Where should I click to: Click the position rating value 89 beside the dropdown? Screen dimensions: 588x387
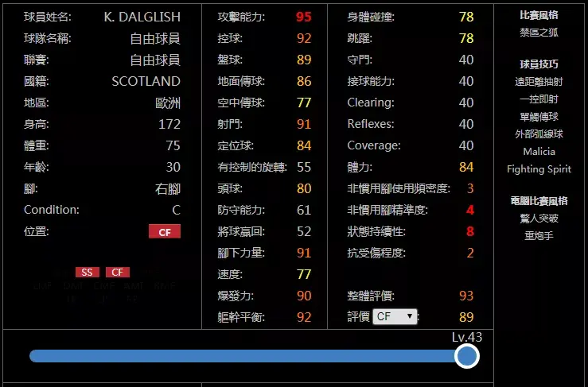click(x=466, y=317)
